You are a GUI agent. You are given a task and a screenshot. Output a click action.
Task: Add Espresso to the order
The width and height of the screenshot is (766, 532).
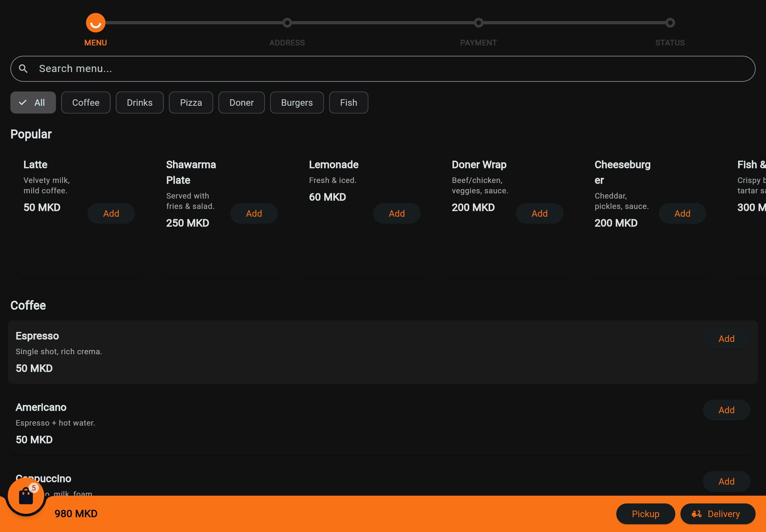[x=726, y=339]
